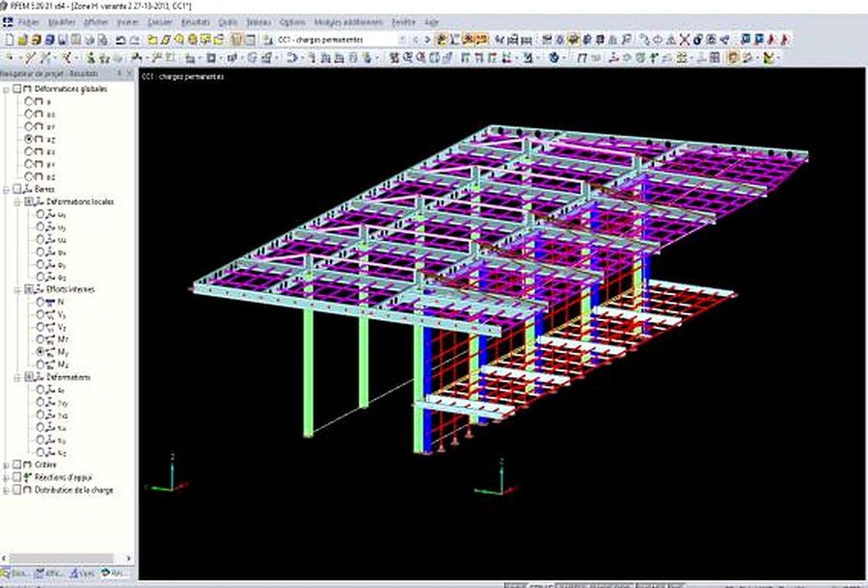Screen dimensions: 868x588
Task: Toggle the Barres checkbox
Action: [x=17, y=189]
